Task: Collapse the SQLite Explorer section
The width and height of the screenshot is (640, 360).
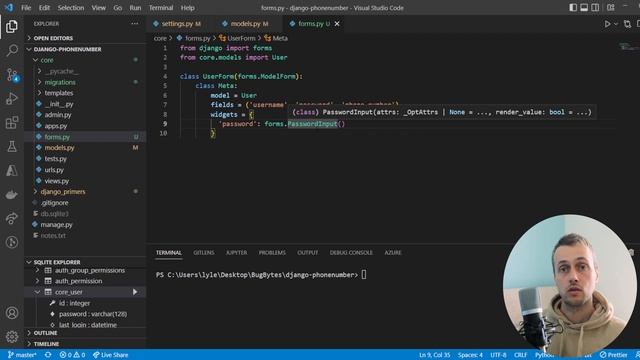Action: [x=85, y=262]
